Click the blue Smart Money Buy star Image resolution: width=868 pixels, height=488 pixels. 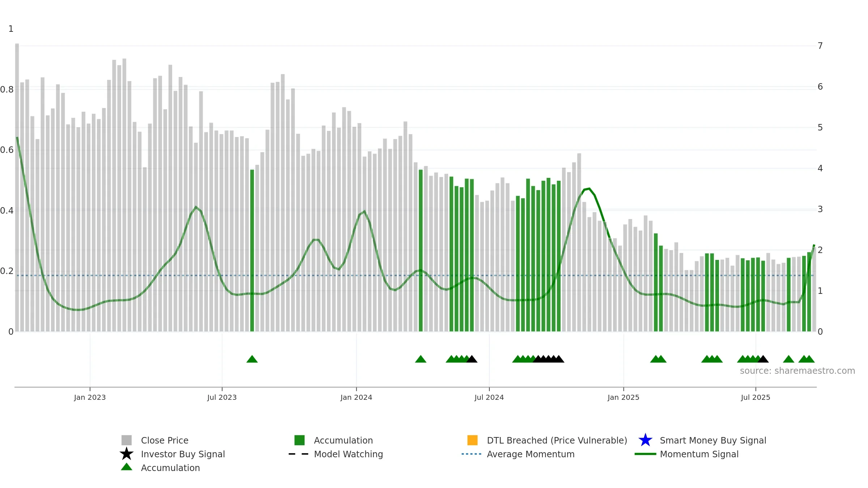coord(645,440)
